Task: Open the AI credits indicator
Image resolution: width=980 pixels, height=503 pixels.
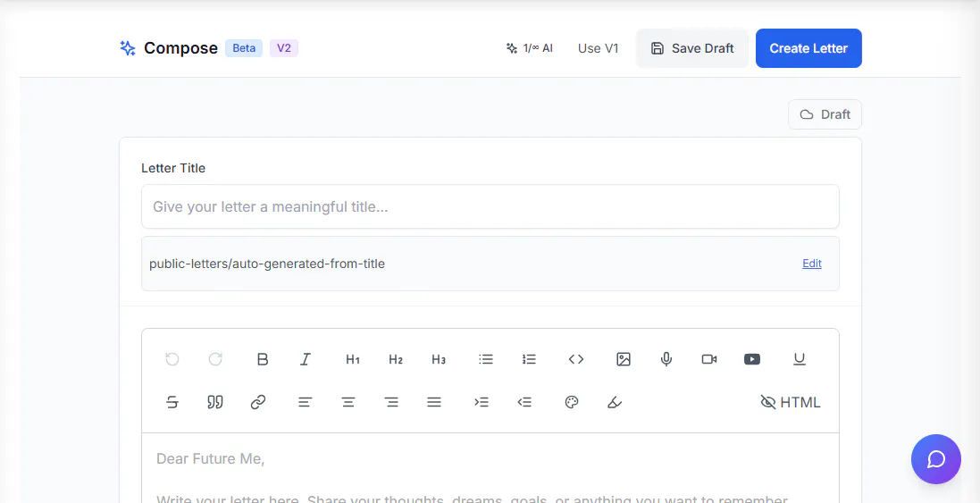Action: (530, 48)
